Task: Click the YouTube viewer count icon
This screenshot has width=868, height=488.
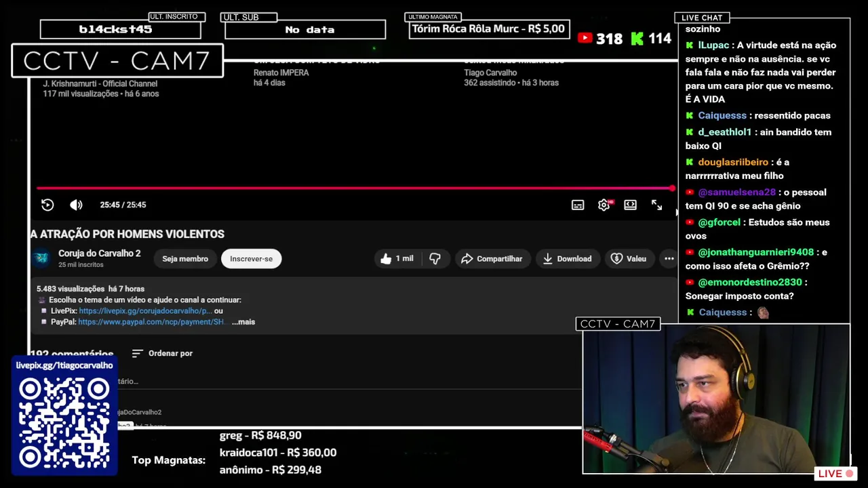Action: point(585,39)
